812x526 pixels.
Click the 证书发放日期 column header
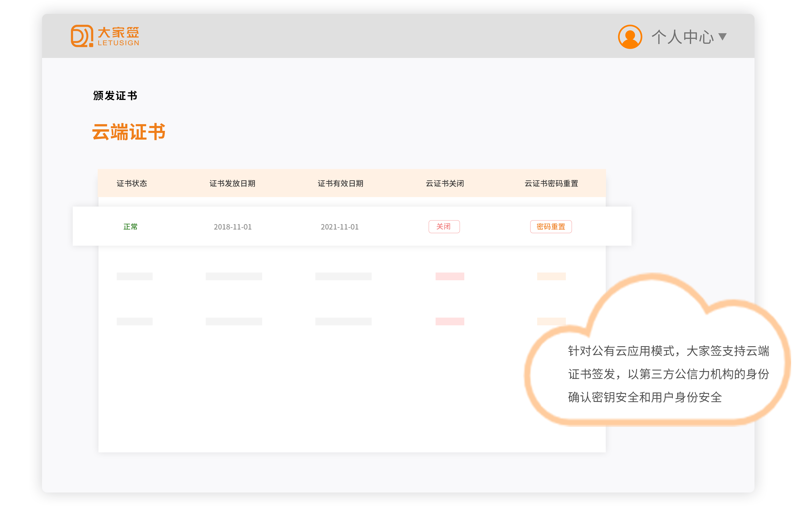click(232, 183)
